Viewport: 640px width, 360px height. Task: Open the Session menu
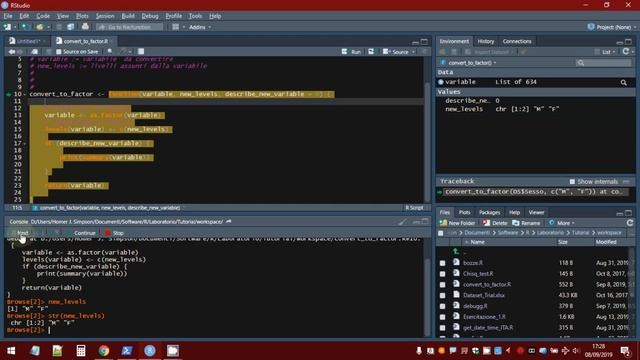pos(105,16)
